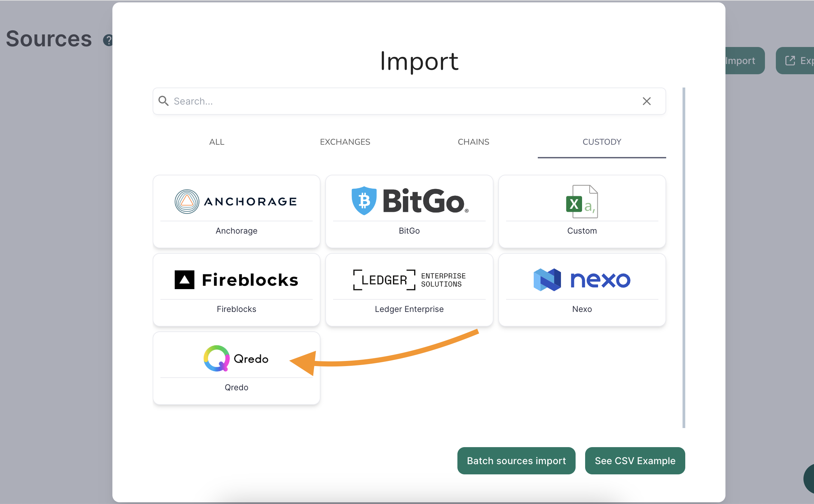
Task: Switch to the EXCHANGES tab
Action: pyautogui.click(x=345, y=142)
